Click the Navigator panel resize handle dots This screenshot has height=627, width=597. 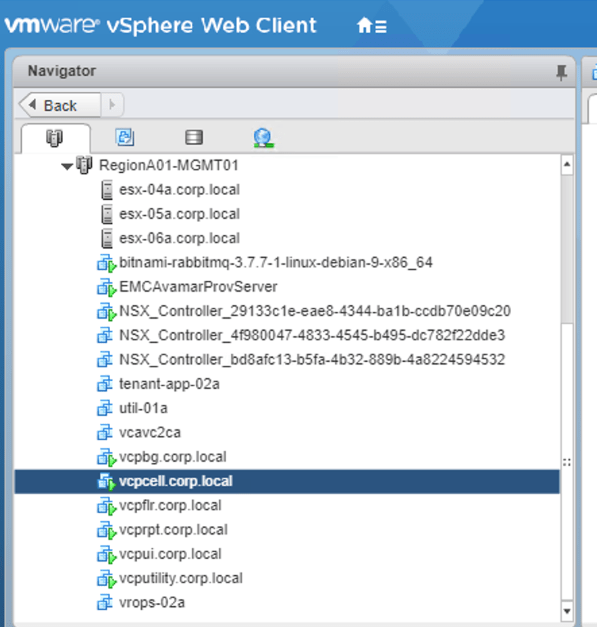(567, 463)
